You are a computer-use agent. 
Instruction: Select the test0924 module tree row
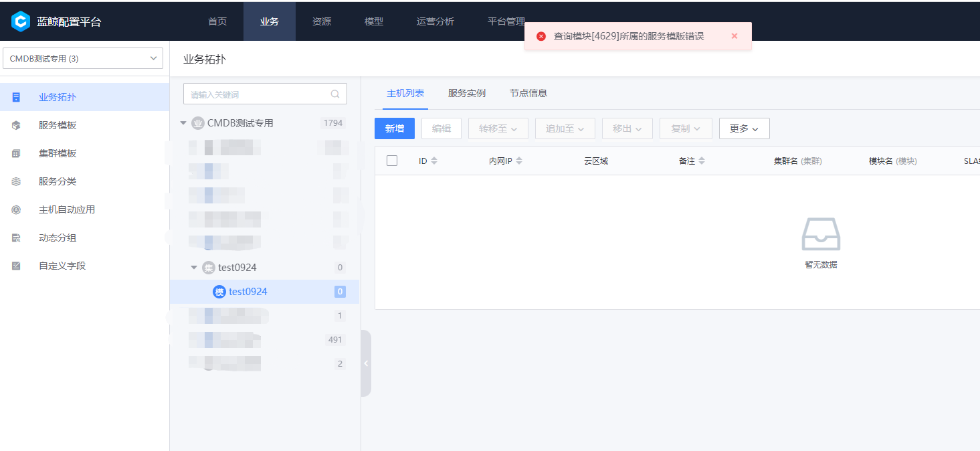(264, 292)
